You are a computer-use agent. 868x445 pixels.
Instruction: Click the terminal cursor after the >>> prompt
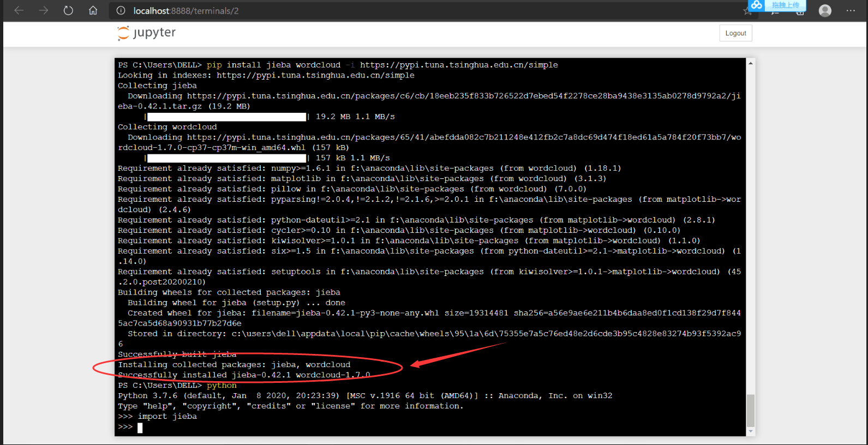[x=140, y=428]
